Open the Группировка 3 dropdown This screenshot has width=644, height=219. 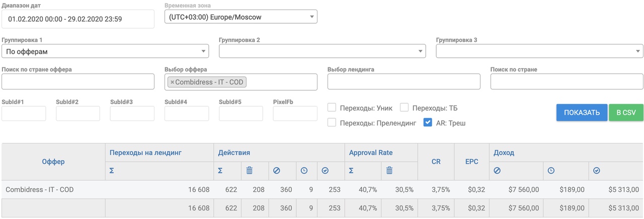[x=539, y=51]
